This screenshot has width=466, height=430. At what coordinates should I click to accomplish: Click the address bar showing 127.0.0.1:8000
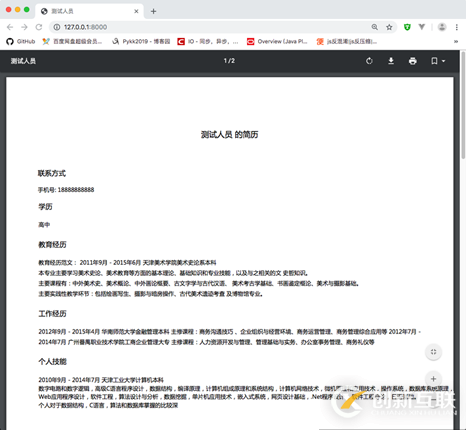coord(213,27)
